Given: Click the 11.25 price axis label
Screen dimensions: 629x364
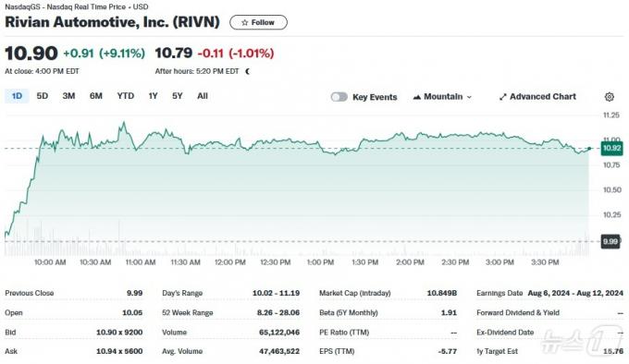Looking at the screenshot, I should click(611, 115).
